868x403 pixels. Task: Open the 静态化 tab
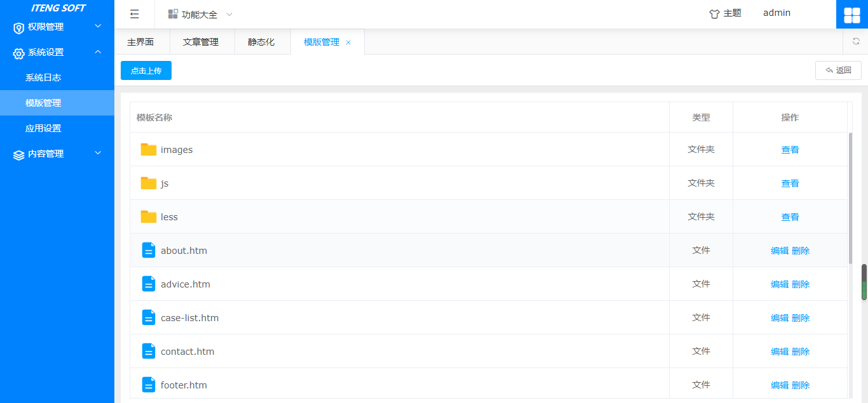pyautogui.click(x=262, y=41)
